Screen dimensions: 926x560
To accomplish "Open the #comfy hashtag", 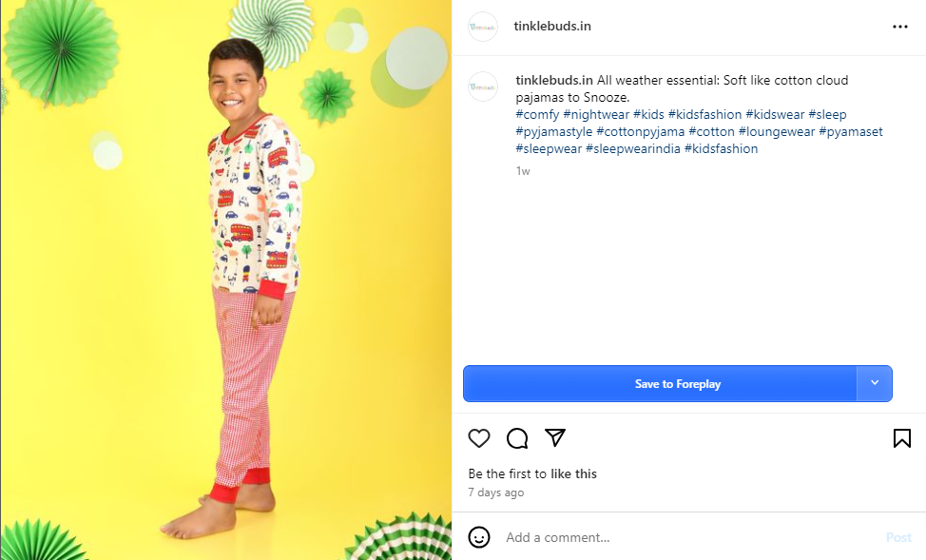I will pos(537,115).
